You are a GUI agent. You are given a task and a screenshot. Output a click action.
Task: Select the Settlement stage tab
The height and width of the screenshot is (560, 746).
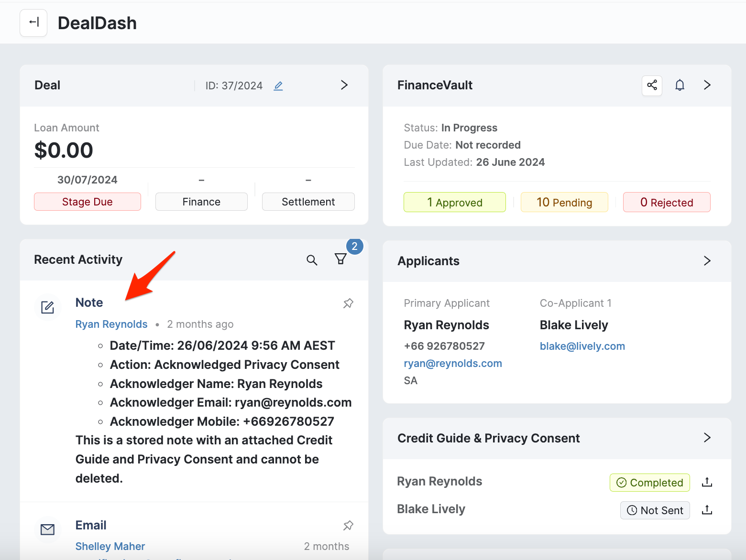coord(308,202)
